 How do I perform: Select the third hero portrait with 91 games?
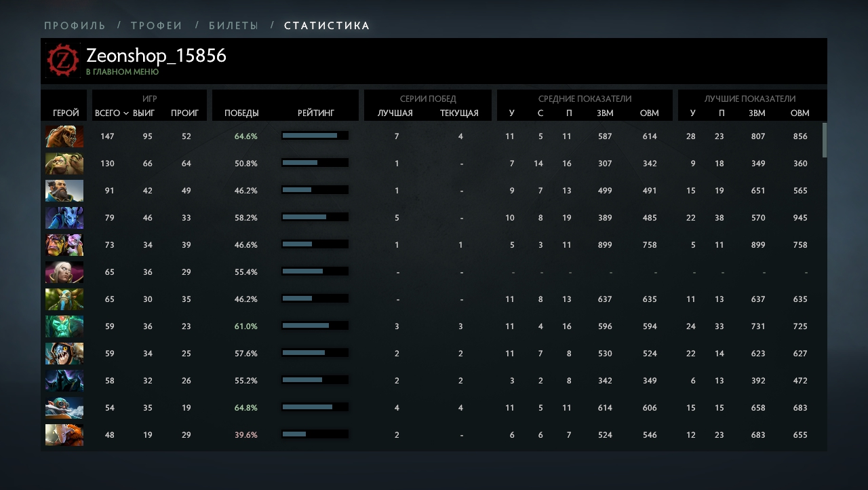[64, 191]
